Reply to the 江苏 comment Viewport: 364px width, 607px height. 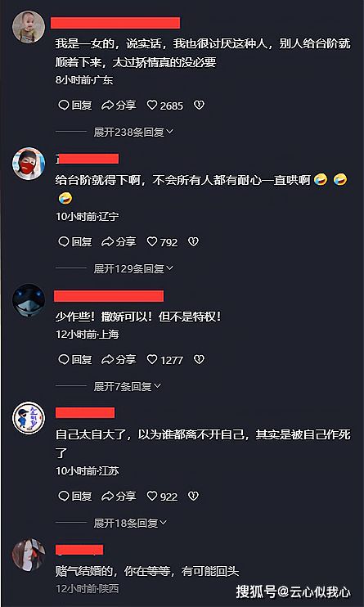pos(75,496)
